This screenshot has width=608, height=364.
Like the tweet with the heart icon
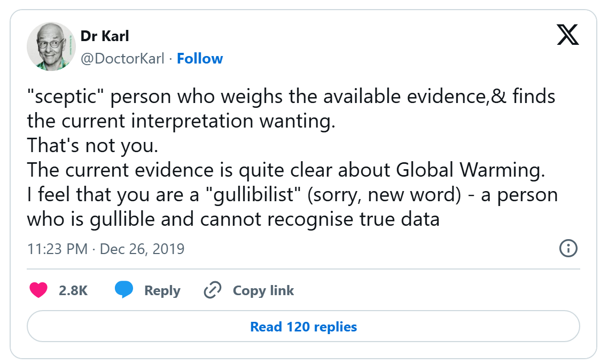coord(38,290)
